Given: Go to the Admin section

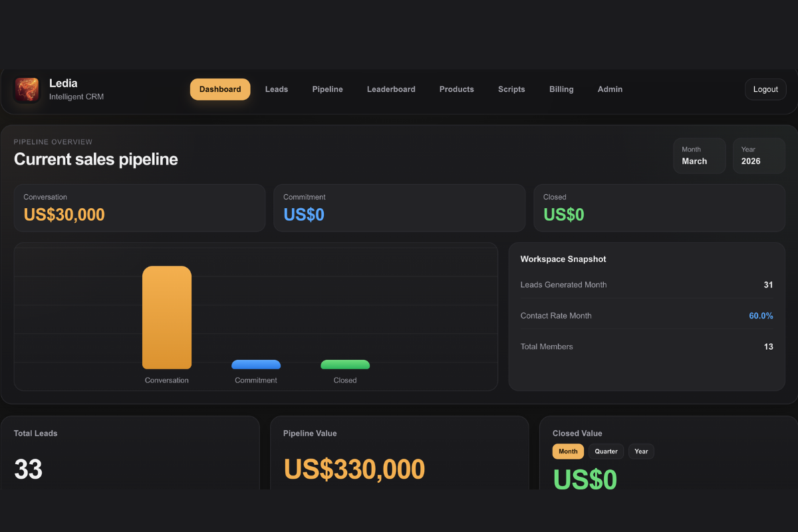Looking at the screenshot, I should (610, 89).
